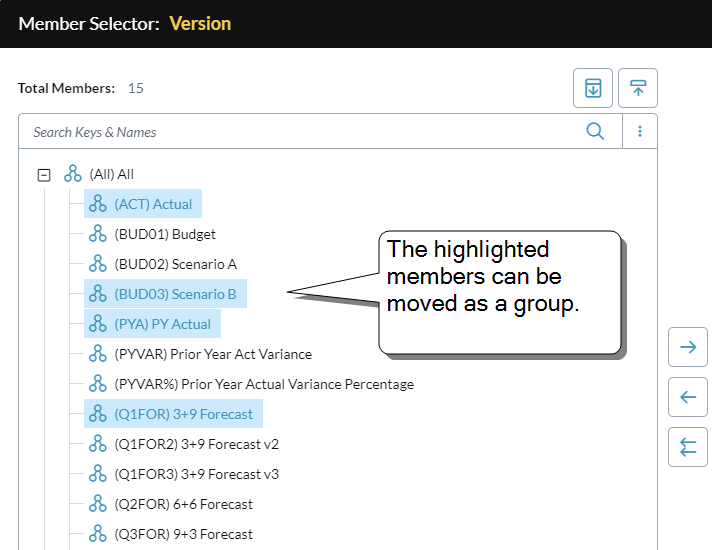The height and width of the screenshot is (550, 712).
Task: Select (Q1FOR3) 3+9 Forecast v3
Action: coord(197,474)
